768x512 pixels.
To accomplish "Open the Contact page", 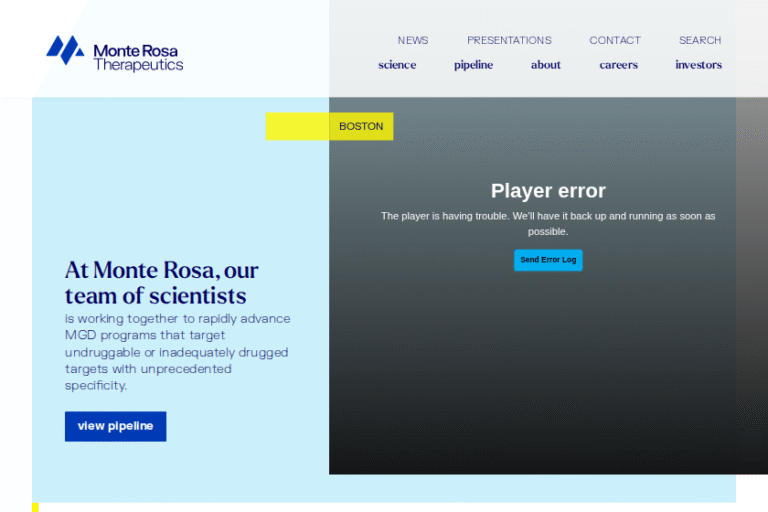I will coord(614,41).
